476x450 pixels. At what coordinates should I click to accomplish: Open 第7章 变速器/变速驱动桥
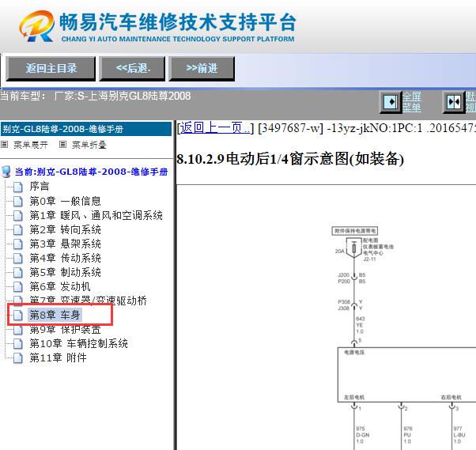[x=88, y=301]
